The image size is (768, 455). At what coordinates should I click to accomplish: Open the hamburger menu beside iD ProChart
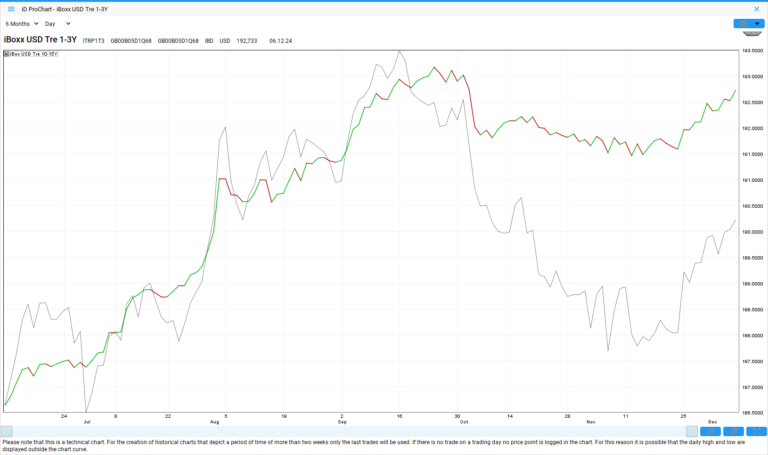pos(11,9)
